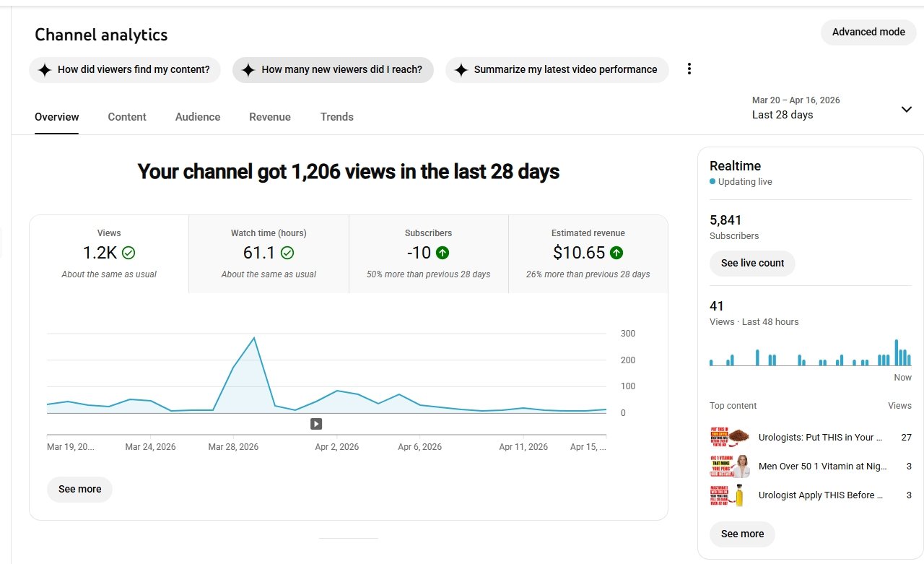The image size is (924, 564).
Task: Click green up-arrow icon next to Subscribers -10
Action: coord(443,253)
